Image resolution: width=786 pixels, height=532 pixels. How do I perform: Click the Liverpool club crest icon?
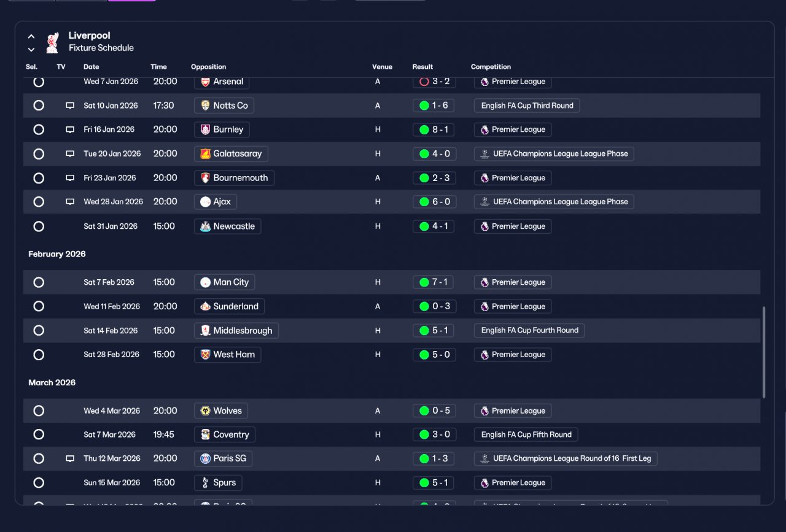(53, 42)
